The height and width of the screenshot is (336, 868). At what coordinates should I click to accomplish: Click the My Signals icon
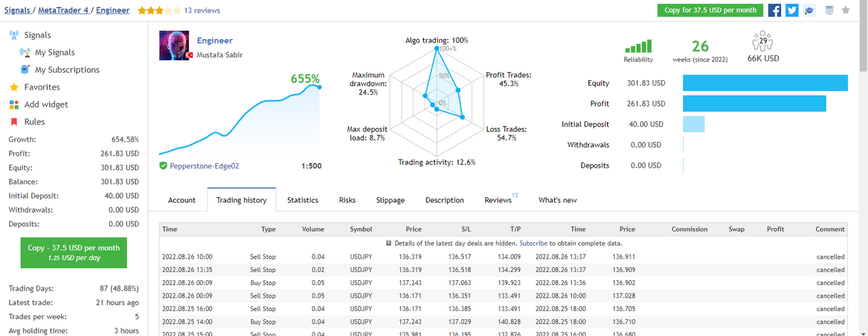(x=25, y=53)
